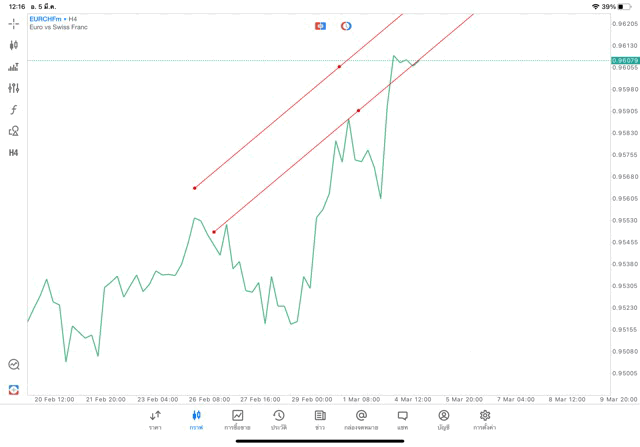
Task: Tap the circular red-blue icon above chart
Action: point(346,26)
